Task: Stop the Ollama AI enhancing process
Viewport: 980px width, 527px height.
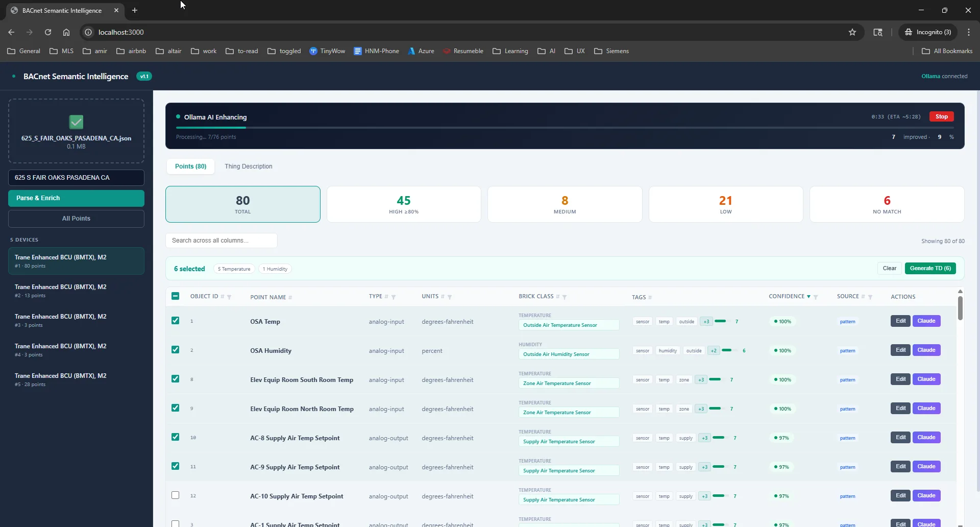Action: 942,117
